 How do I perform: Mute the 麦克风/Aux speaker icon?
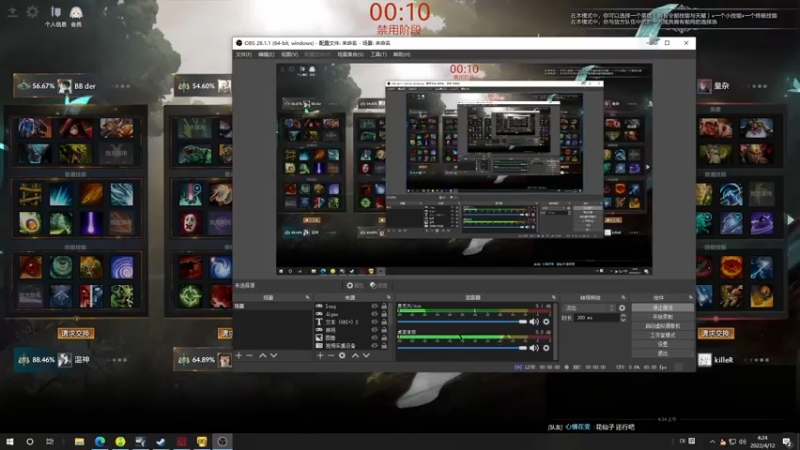pyautogui.click(x=534, y=322)
